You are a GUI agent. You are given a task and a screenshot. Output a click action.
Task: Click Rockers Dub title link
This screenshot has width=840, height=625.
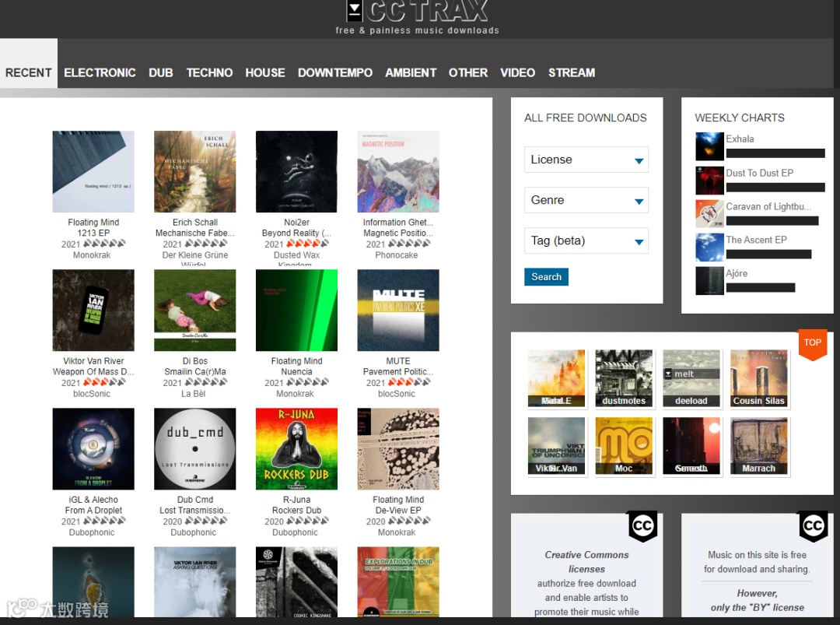296,511
